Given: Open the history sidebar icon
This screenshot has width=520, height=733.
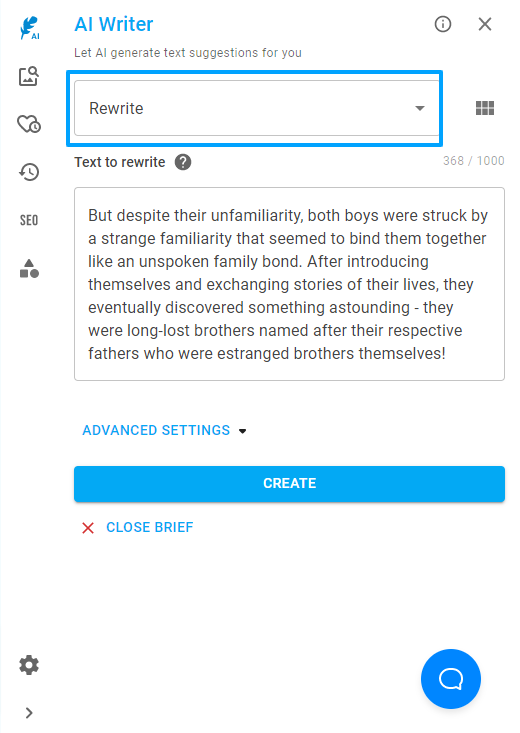Looking at the screenshot, I should click(29, 172).
